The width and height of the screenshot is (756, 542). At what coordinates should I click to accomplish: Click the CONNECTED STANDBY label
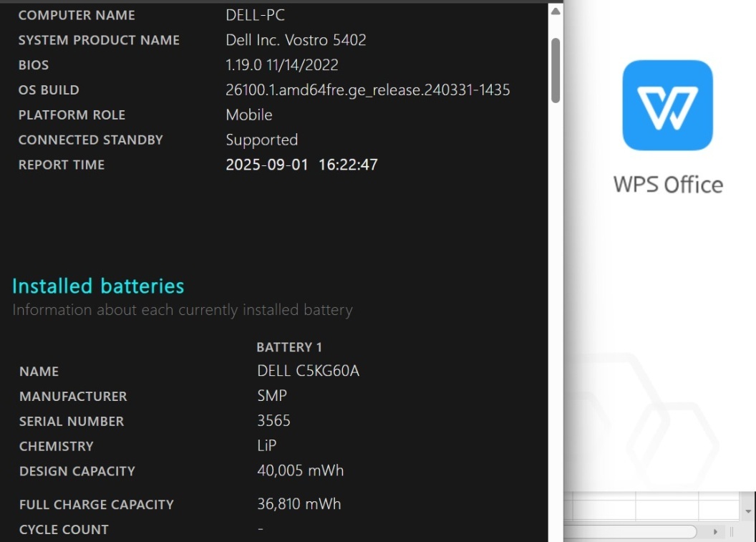pyautogui.click(x=91, y=140)
